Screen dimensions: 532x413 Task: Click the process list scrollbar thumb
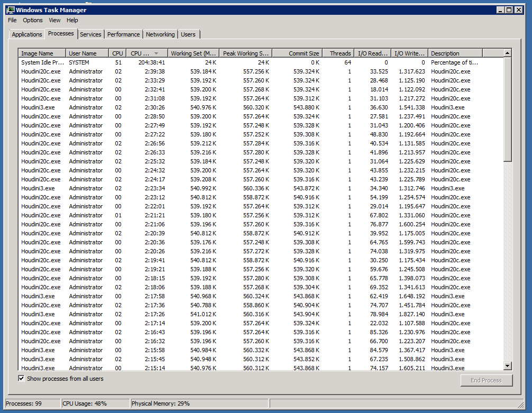(507, 109)
